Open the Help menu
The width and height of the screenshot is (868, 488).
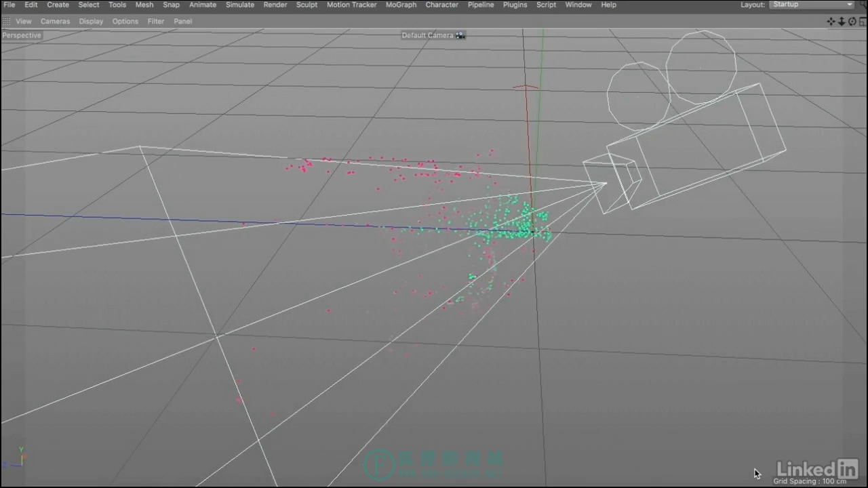608,5
